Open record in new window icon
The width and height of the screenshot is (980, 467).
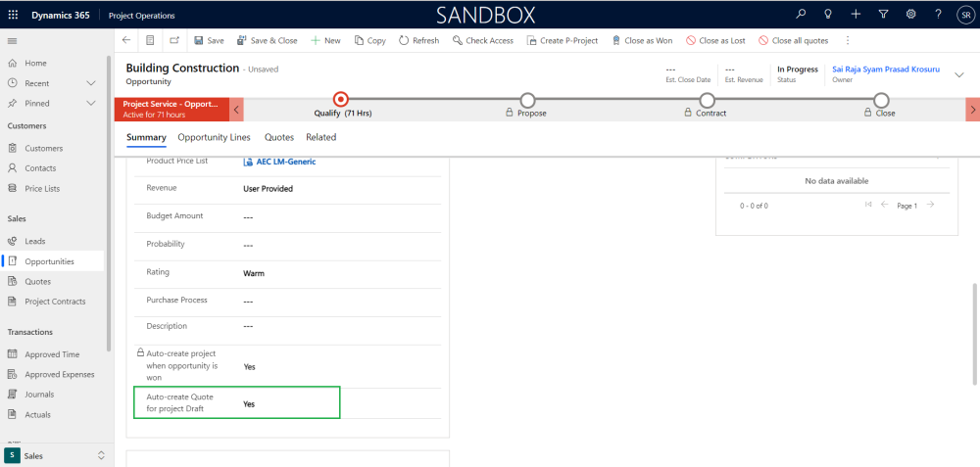tap(174, 40)
